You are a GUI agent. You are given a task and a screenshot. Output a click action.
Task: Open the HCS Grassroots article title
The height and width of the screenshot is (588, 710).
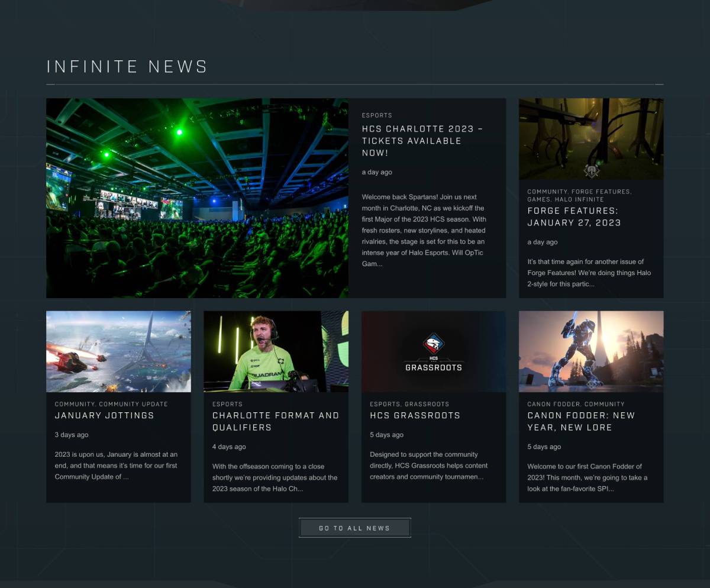[415, 415]
